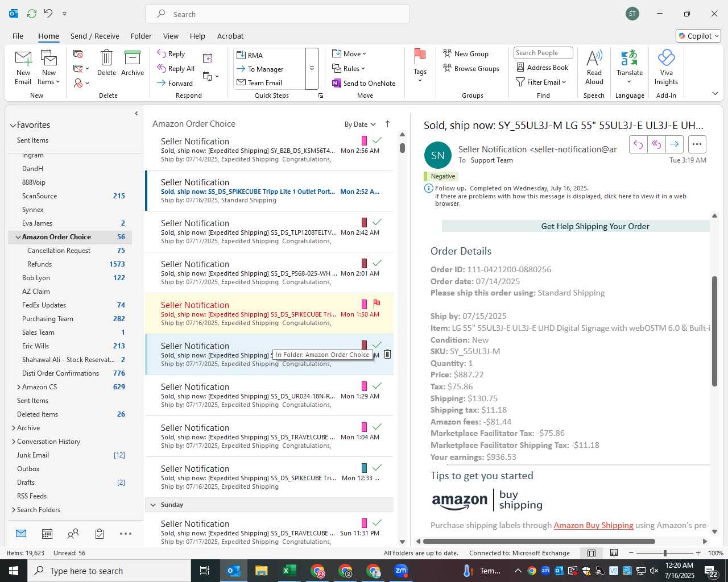Send the message to OneNote
The image size is (728, 582).
click(x=363, y=83)
